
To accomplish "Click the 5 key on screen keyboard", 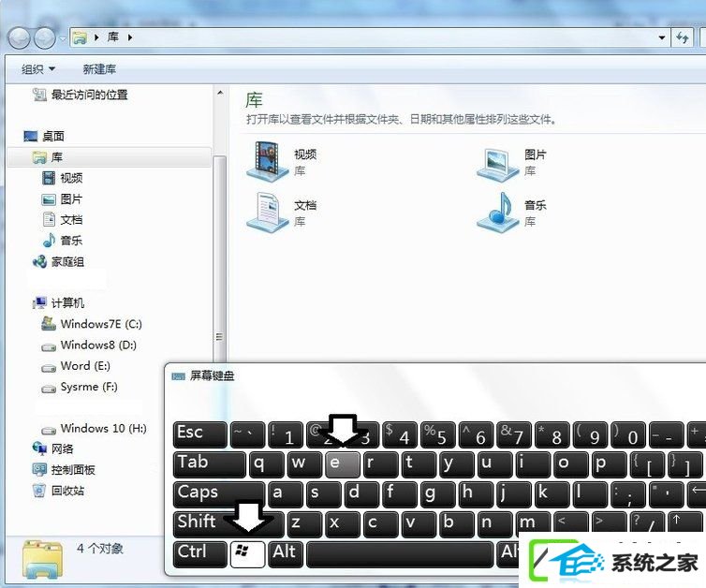I will 437,434.
